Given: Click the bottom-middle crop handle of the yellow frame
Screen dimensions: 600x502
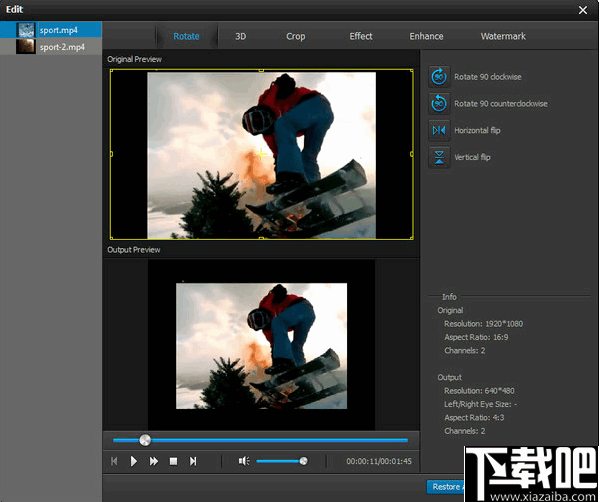Looking at the screenshot, I should coord(261,238).
